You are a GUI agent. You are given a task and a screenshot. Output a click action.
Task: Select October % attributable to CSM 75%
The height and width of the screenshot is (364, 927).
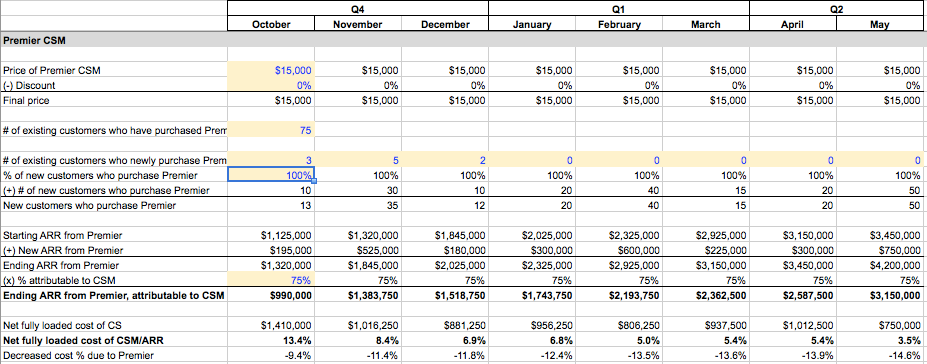coord(271,280)
